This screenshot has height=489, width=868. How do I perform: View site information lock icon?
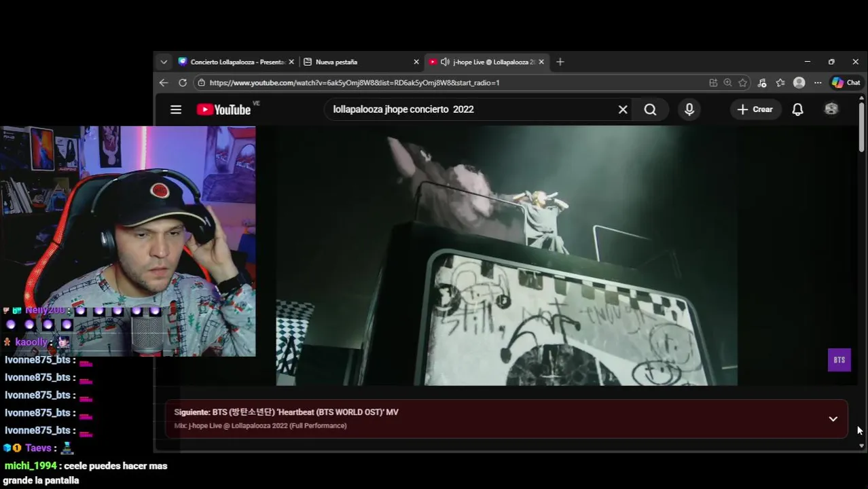pyautogui.click(x=201, y=82)
